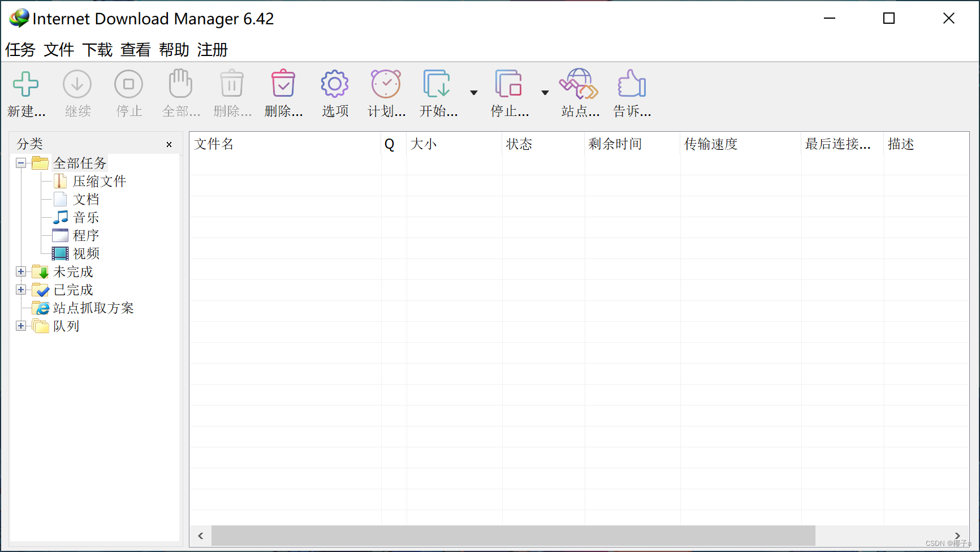Open the 计划 scheduler clock icon
This screenshot has height=552, width=980.
pyautogui.click(x=386, y=84)
